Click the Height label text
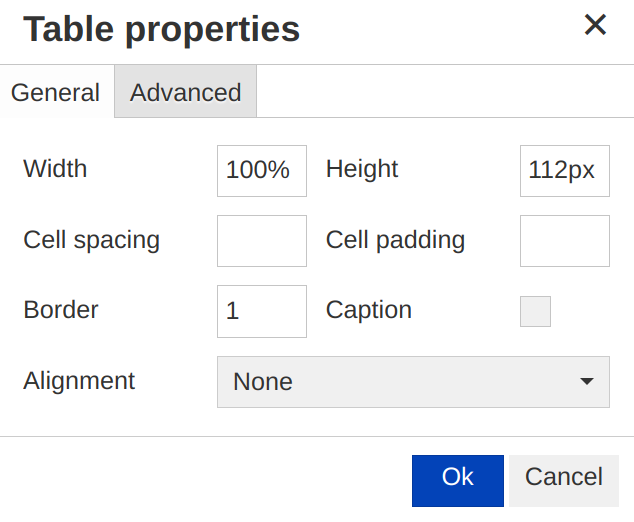The image size is (634, 522). [x=362, y=169]
